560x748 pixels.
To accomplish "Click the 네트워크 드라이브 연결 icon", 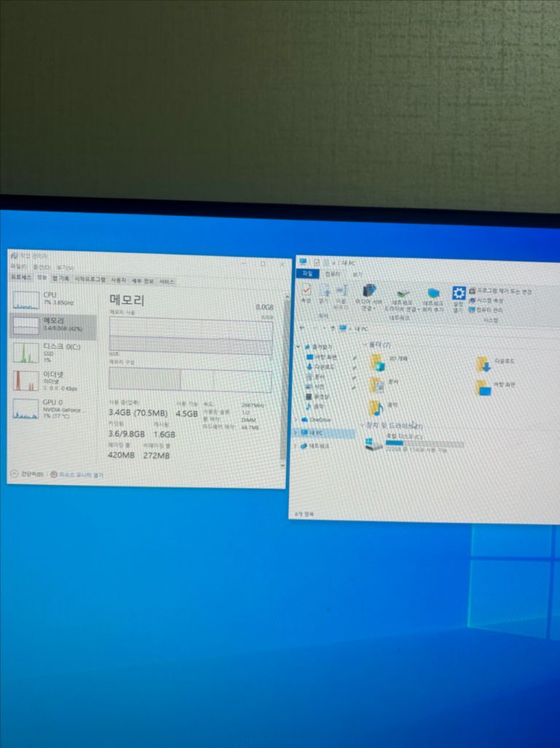I will pos(402,300).
